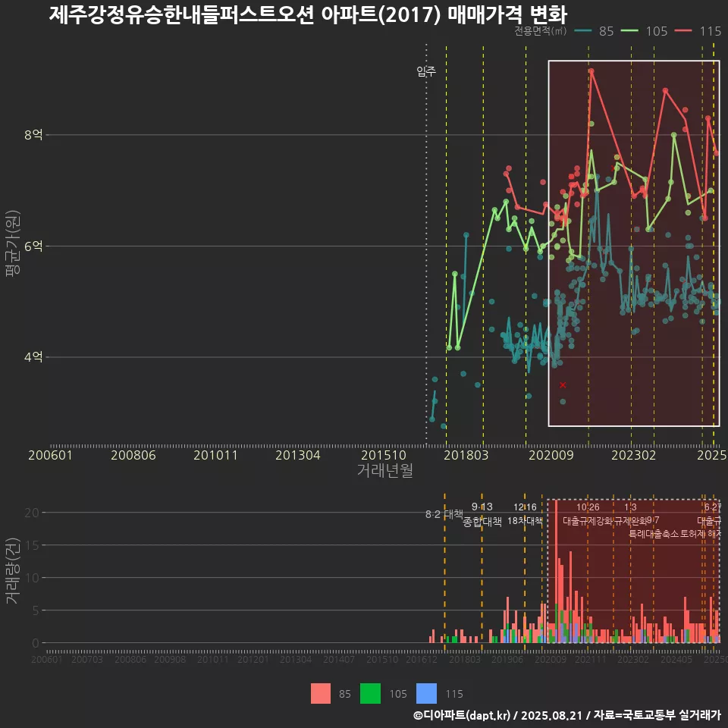Click the 20 tick on volume axis
728x728 pixels.
point(32,513)
